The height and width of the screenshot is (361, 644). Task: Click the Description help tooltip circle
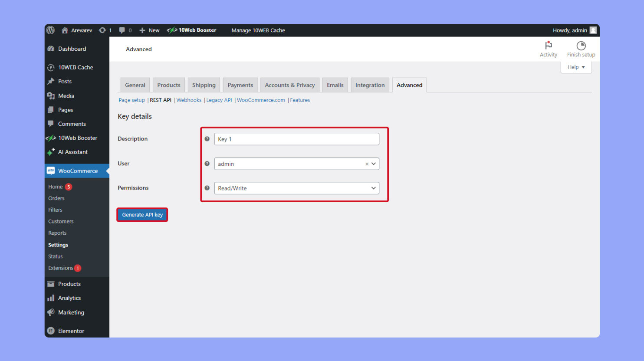(207, 139)
